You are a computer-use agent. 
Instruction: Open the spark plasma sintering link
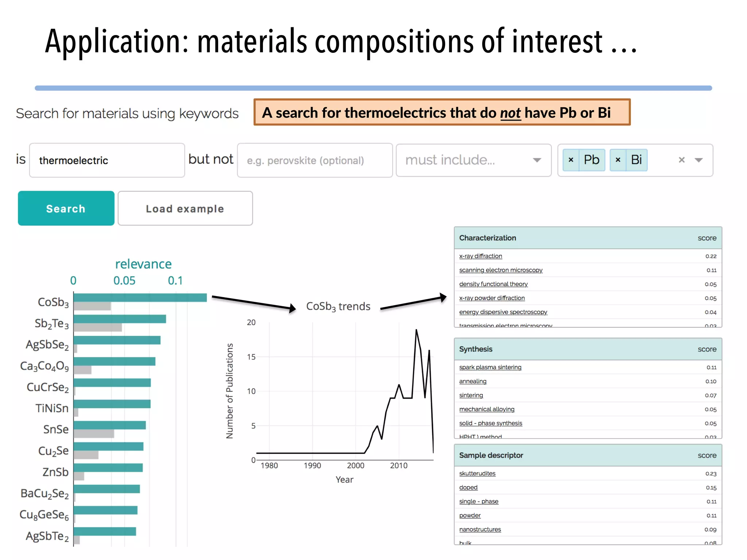(490, 367)
